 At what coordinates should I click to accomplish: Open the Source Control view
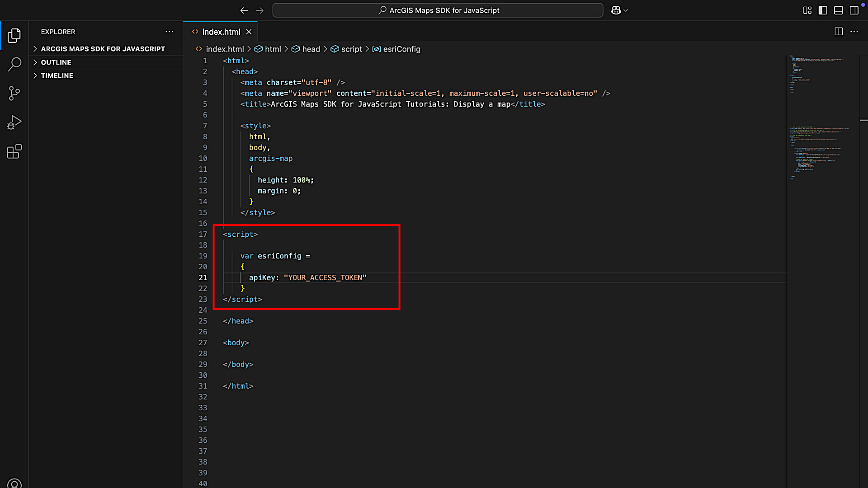coord(15,93)
